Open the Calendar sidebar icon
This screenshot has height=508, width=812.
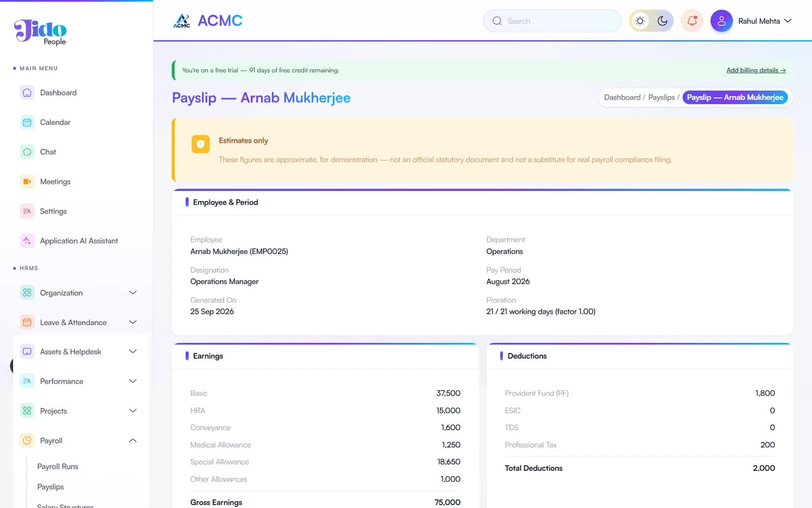(x=27, y=122)
